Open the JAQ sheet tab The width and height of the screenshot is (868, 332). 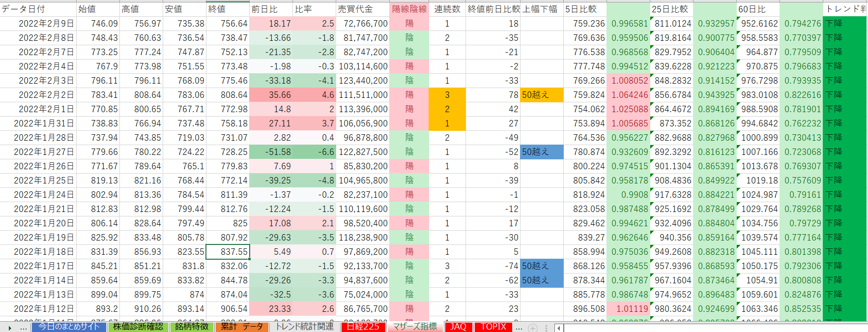(458, 327)
